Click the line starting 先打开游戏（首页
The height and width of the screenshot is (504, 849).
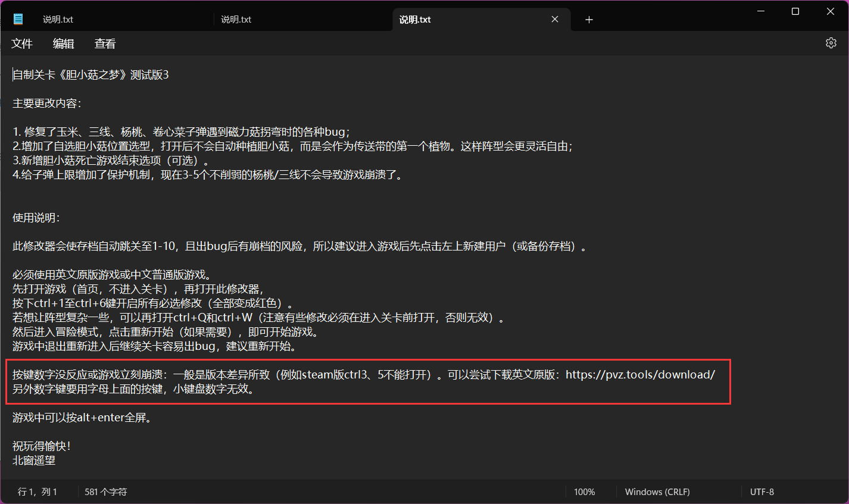(138, 289)
